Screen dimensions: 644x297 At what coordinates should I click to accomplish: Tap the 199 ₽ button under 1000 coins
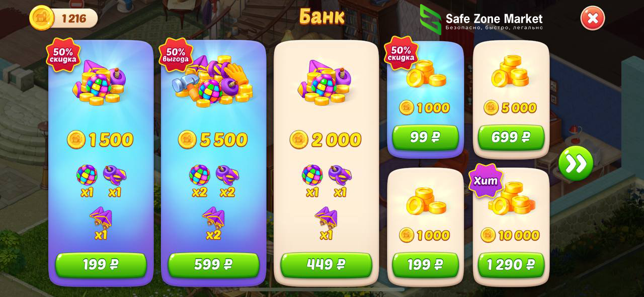[x=425, y=265]
